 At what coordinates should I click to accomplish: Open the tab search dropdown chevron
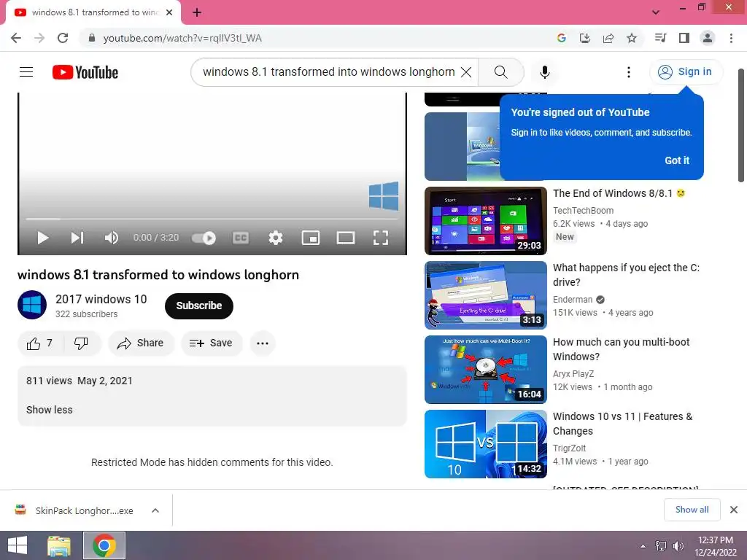click(656, 12)
